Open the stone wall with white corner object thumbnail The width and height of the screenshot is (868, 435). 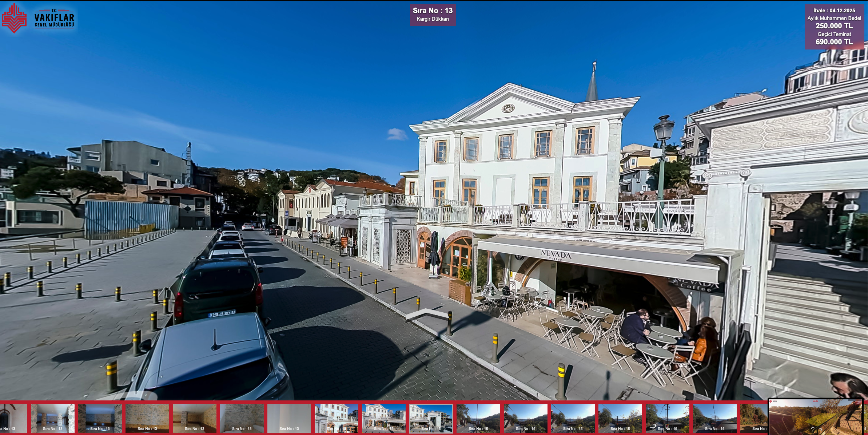pyautogui.click(x=242, y=418)
